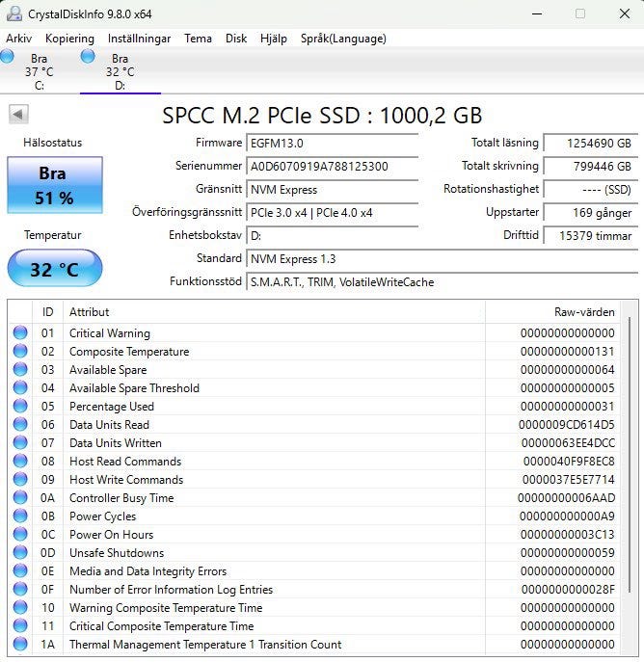Click the attribute list vertical scrollbar
This screenshot has width=644, height=662.
629,482
